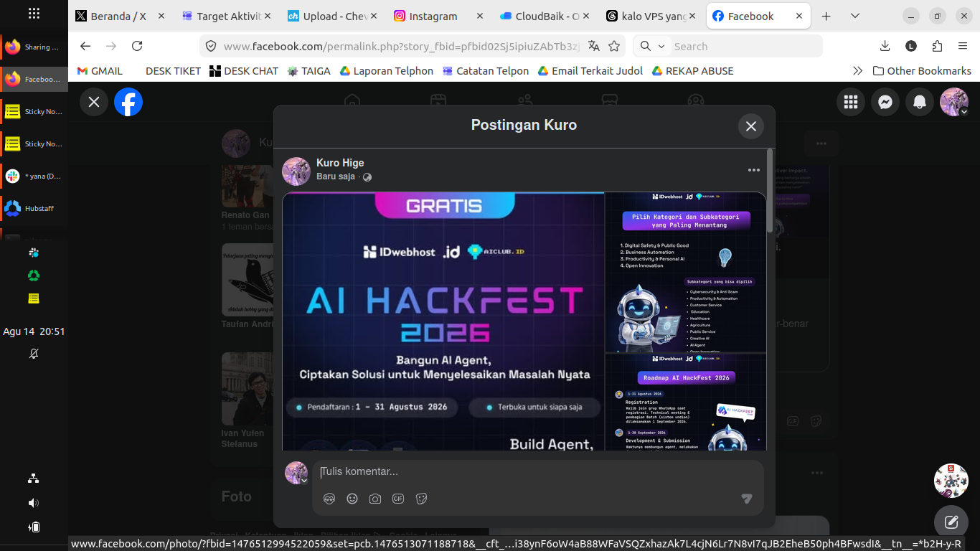The height and width of the screenshot is (551, 980).
Task: Send the comment with the arrow icon
Action: pyautogui.click(x=747, y=499)
